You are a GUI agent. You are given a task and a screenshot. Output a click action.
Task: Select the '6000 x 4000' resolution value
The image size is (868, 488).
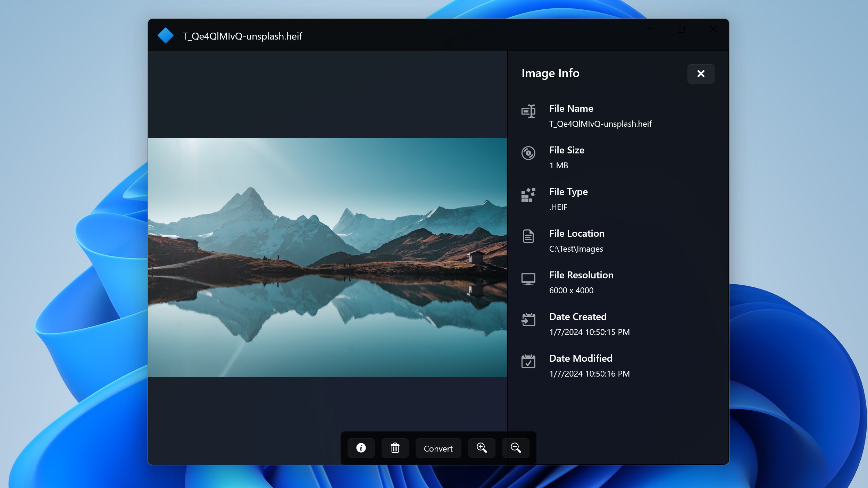(x=571, y=291)
